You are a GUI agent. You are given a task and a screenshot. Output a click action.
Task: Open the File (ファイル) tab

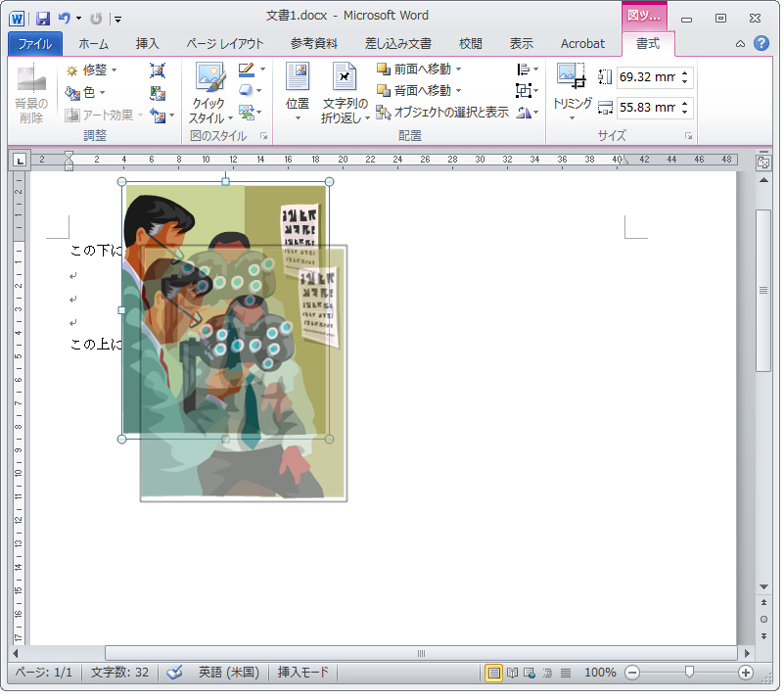pos(35,44)
